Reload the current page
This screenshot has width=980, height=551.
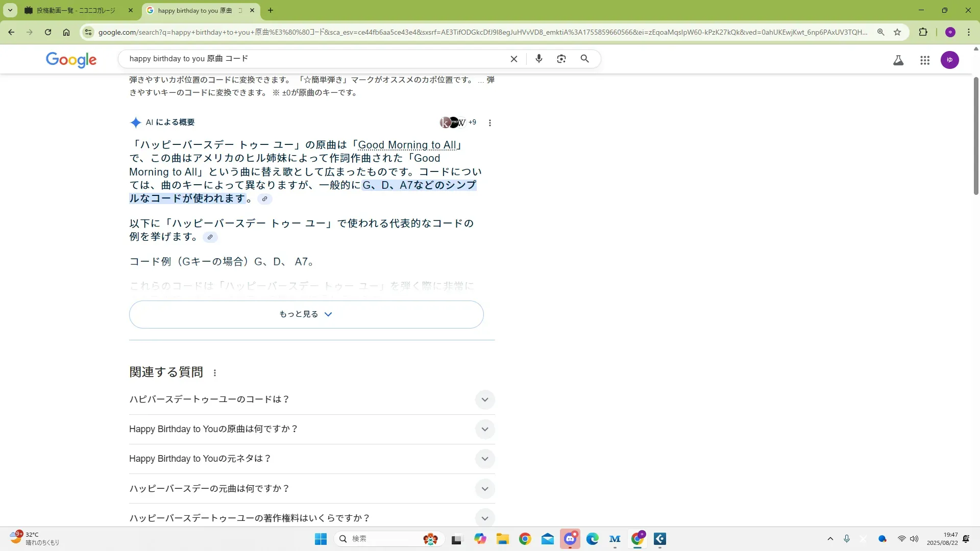47,32
